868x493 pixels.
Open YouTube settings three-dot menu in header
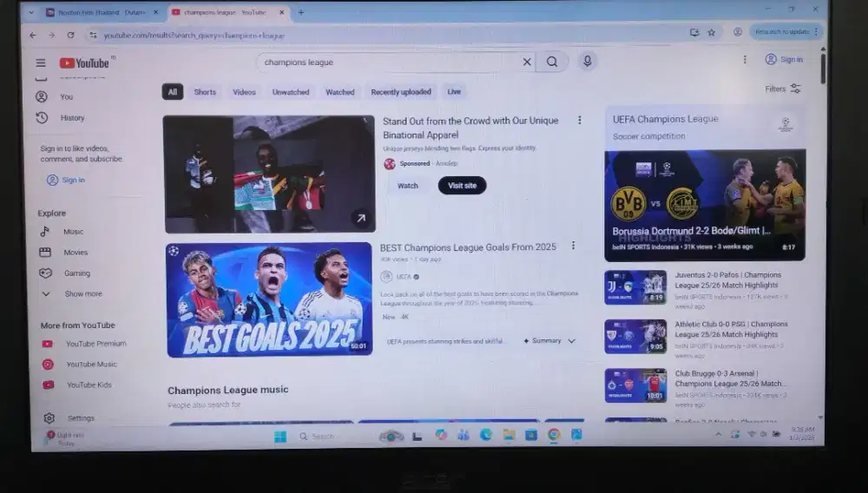coord(745,59)
